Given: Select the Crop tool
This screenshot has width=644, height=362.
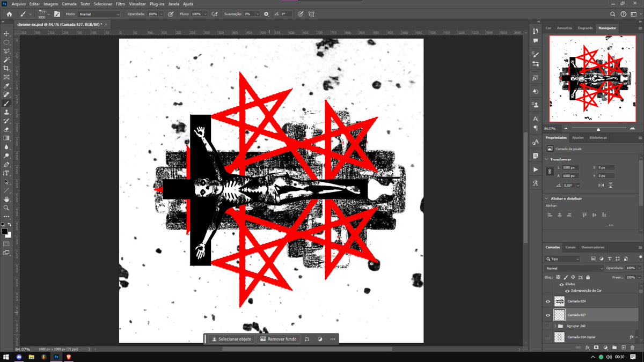Looking at the screenshot, I should pyautogui.click(x=6, y=69).
